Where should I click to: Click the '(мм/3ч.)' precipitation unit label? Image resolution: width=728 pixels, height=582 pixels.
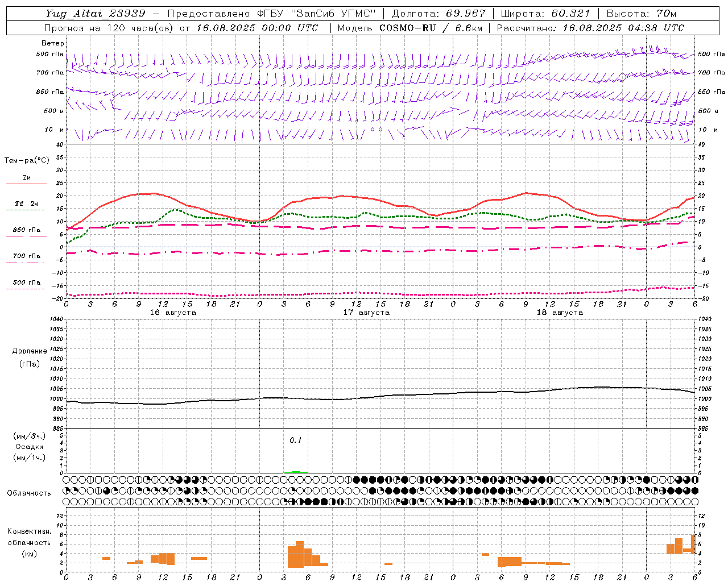point(30,436)
